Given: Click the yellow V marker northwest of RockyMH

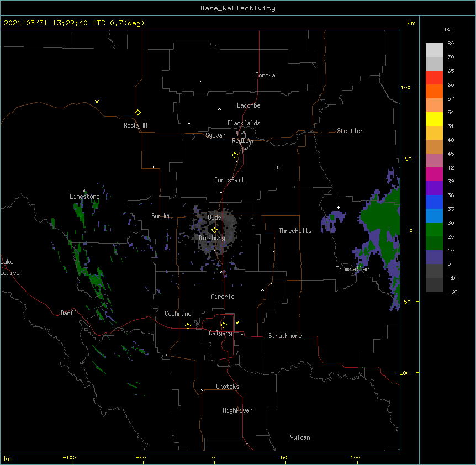Looking at the screenshot, I should pos(97,102).
